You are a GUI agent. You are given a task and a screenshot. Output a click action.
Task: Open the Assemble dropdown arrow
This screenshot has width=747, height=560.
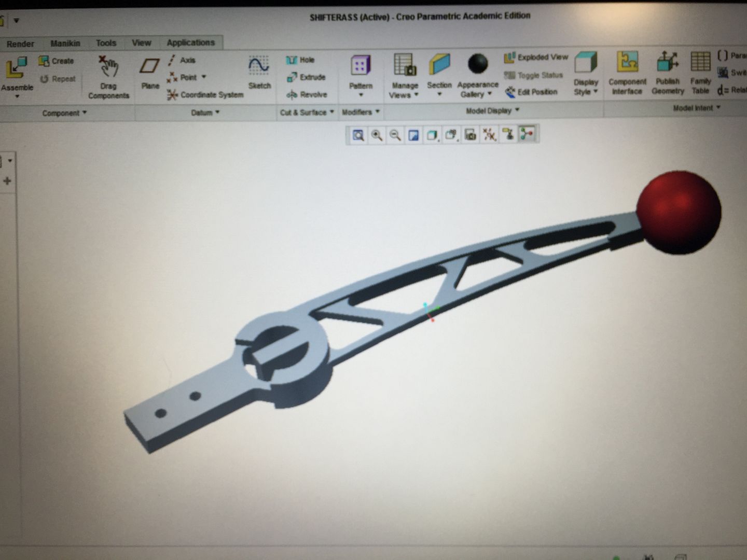[x=17, y=97]
